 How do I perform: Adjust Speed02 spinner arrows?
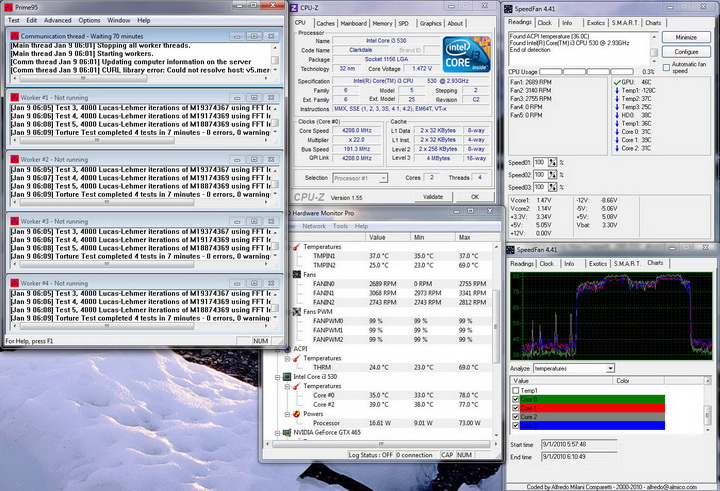tap(552, 175)
